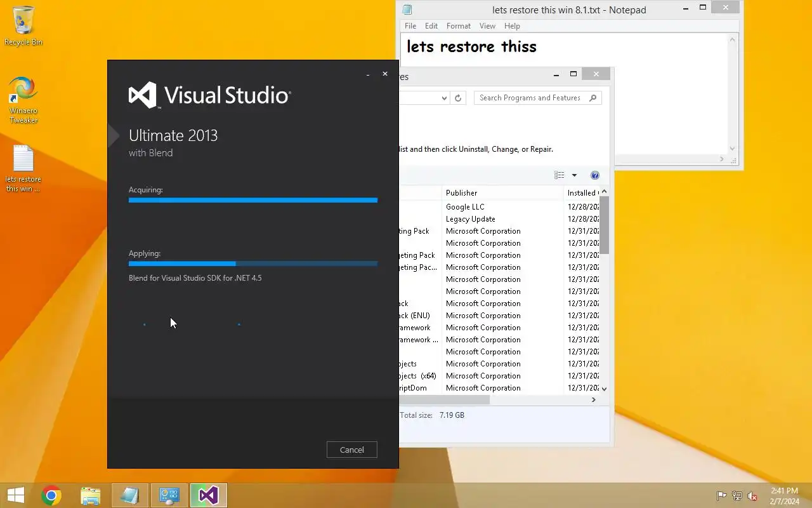This screenshot has height=508, width=812.
Task: Open network icon in system tray
Action: (737, 496)
